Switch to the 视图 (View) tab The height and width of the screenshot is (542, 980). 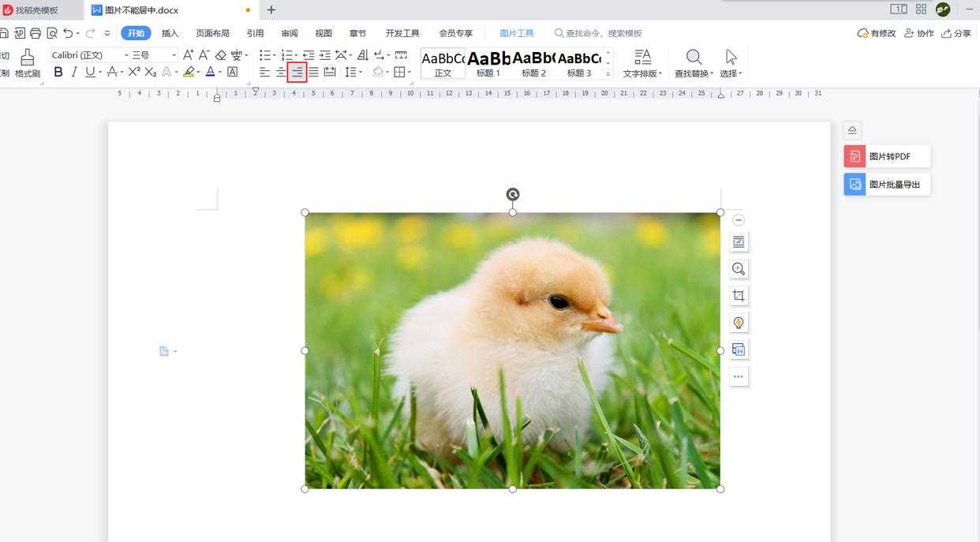coord(324,33)
